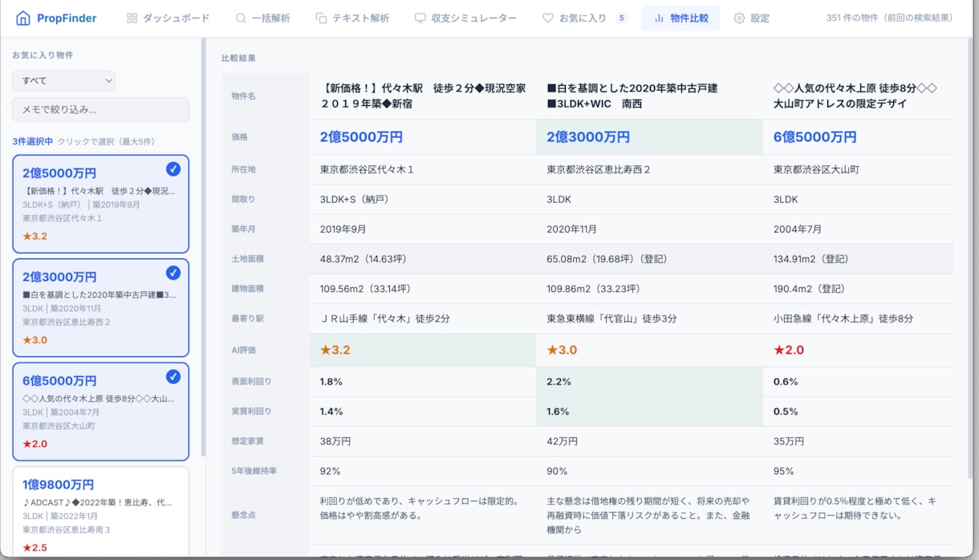979x560 pixels.
Task: Click the 小田急線「代々木上原」徒歩8分 cell
Action: pos(843,319)
